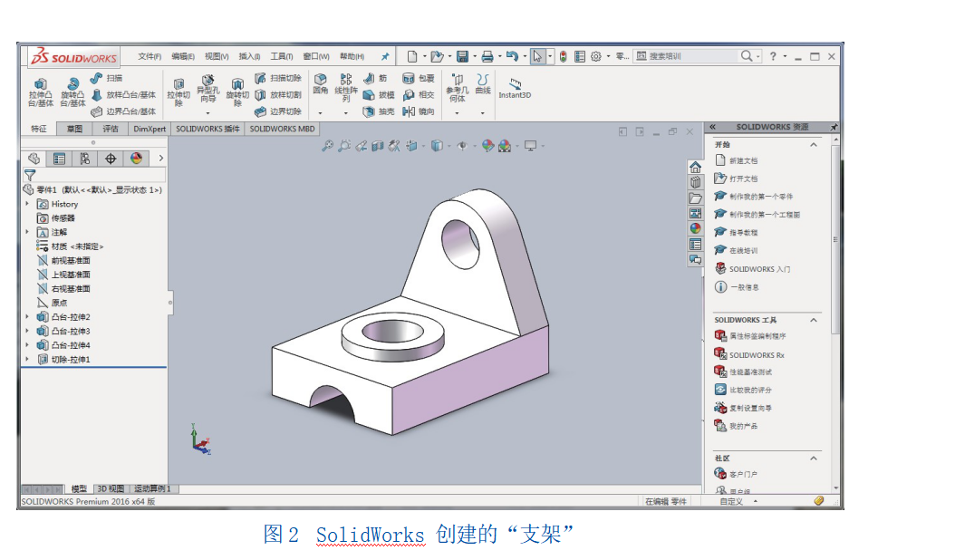Choose the 放样凸台/基体 loft feature
Viewport: 955px width, 560px height.
click(x=123, y=95)
